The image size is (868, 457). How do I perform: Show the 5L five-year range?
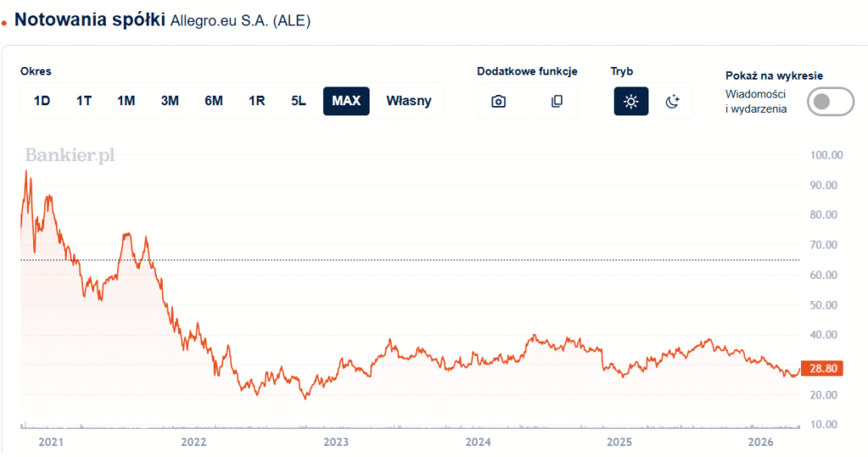pyautogui.click(x=298, y=101)
